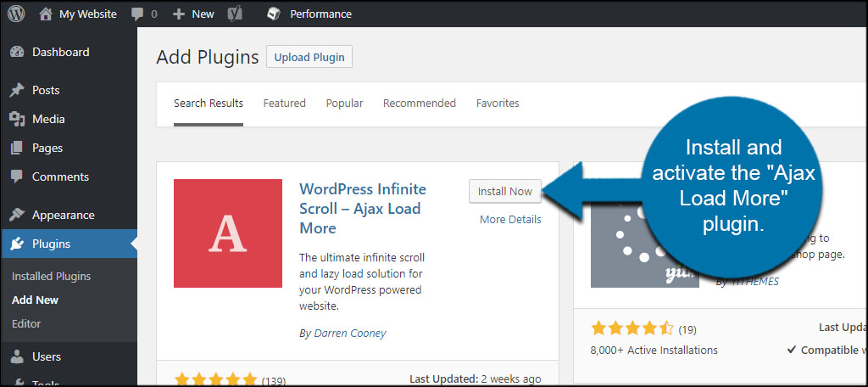The width and height of the screenshot is (868, 387).
Task: Click the Last Updated: 2 weeks ago text
Action: point(476,379)
